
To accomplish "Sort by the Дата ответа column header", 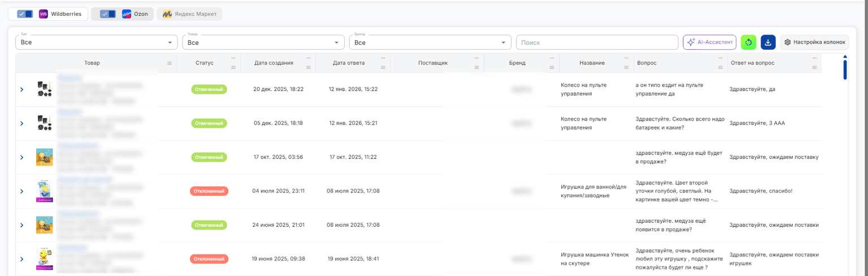I will 349,63.
